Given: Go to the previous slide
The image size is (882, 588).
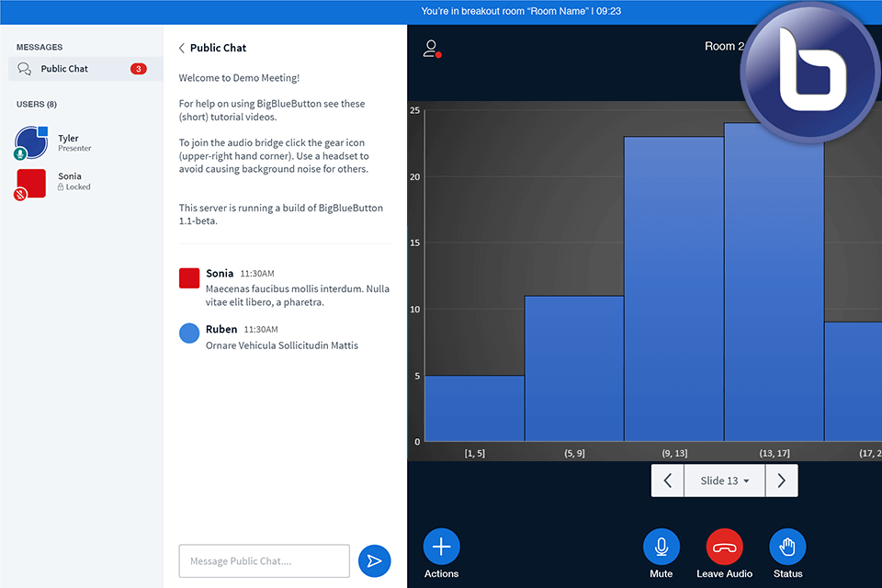Looking at the screenshot, I should (668, 481).
